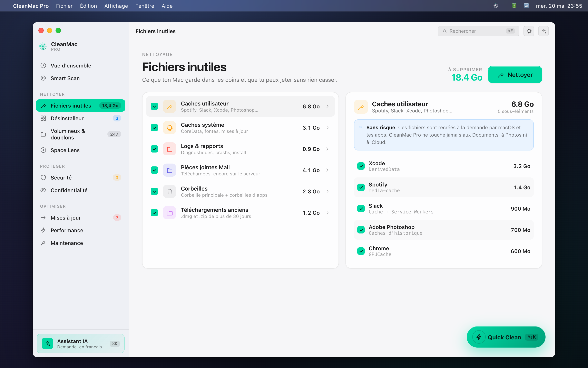This screenshot has height=368, width=588.
Task: Click the sparkle AI button in the toolbar
Action: 543,31
